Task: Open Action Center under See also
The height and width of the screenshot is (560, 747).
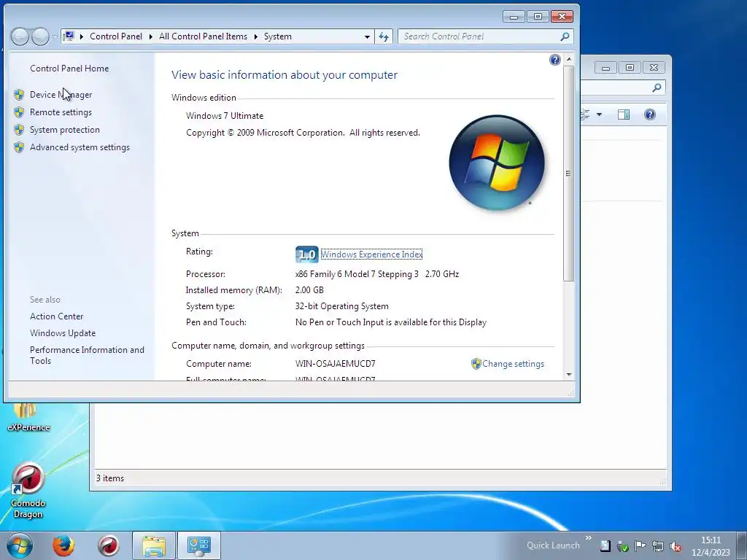Action: [56, 316]
